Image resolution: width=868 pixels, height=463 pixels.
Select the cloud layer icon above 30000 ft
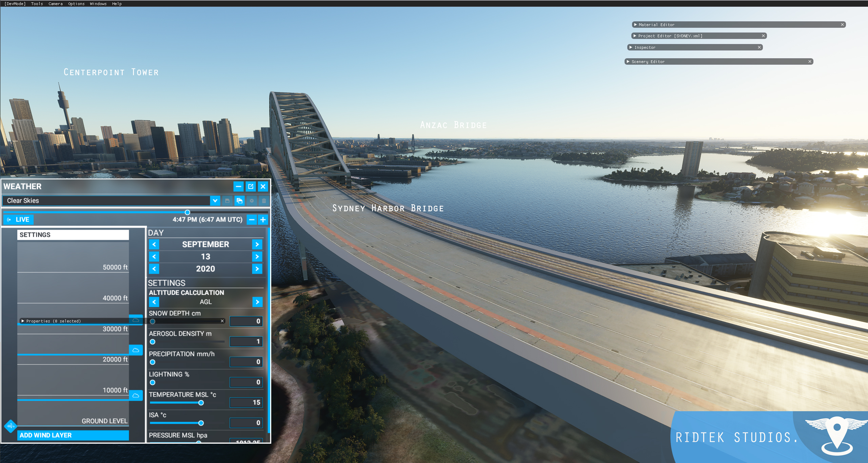coord(136,320)
